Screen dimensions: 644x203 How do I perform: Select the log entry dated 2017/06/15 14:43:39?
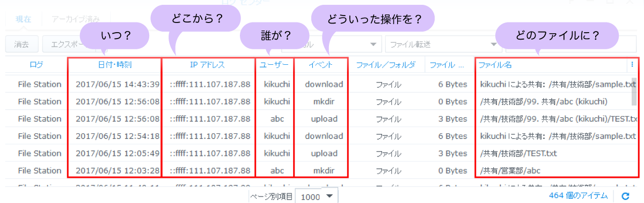322,84
